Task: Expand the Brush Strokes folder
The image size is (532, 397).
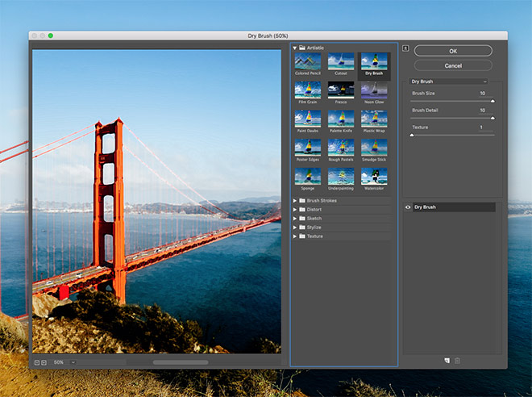Action: [294, 199]
